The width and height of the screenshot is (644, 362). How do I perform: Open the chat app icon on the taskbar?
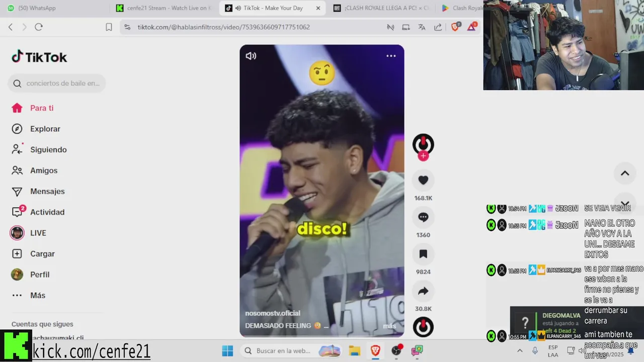click(417, 350)
